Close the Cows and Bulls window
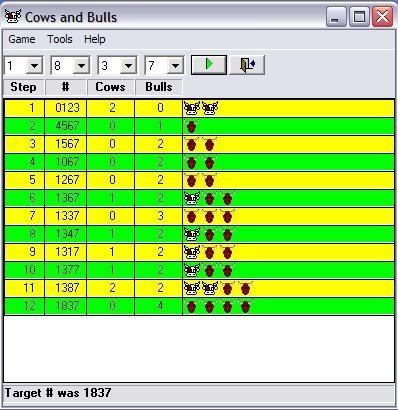398x410 pixels. pyautogui.click(x=382, y=16)
